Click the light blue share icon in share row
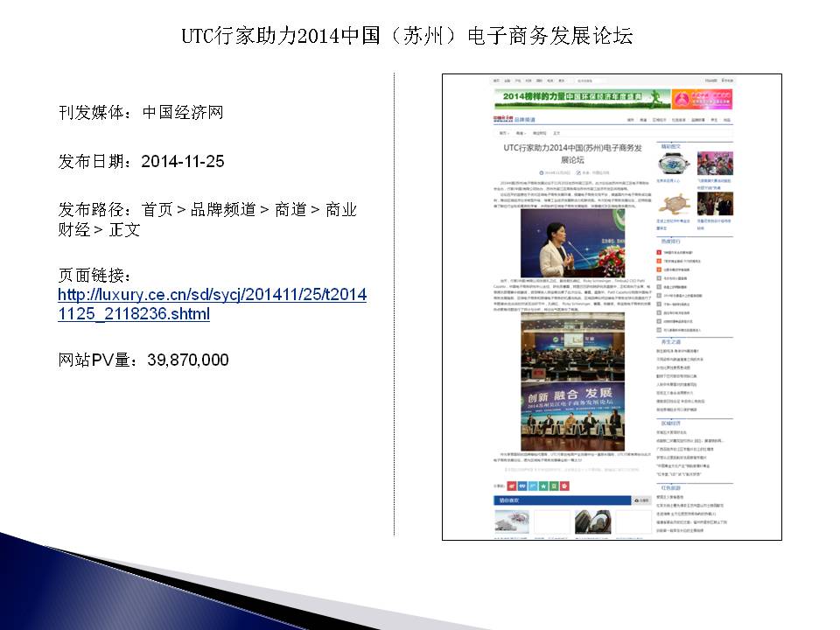 (x=533, y=486)
